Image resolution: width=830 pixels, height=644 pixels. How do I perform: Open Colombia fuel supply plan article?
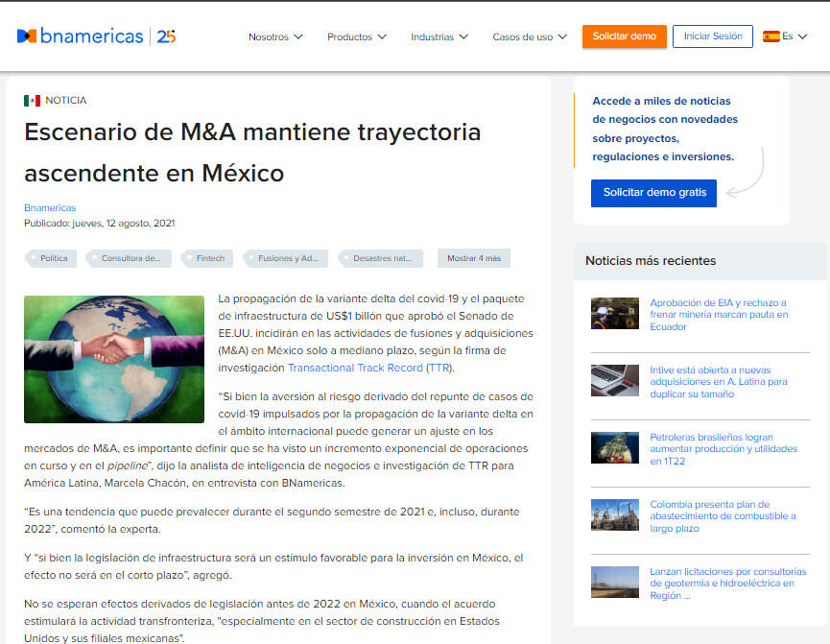point(722,515)
